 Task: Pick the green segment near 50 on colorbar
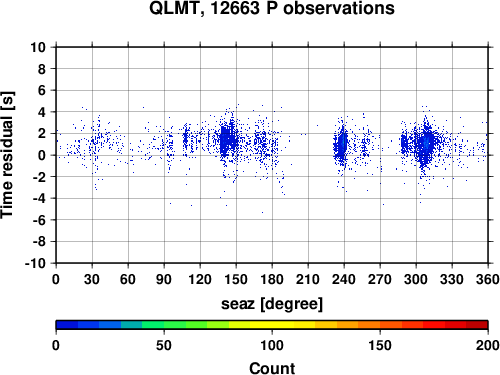[164, 325]
